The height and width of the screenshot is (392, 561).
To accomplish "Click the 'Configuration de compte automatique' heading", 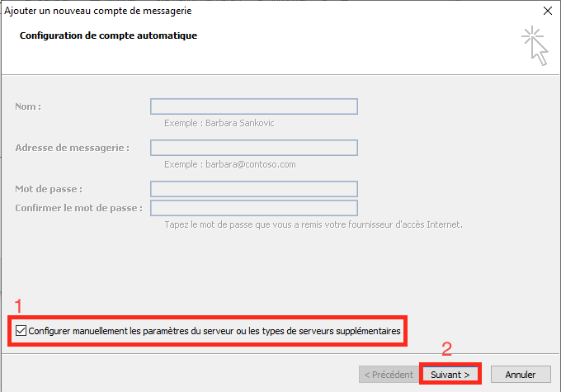I will click(x=108, y=35).
